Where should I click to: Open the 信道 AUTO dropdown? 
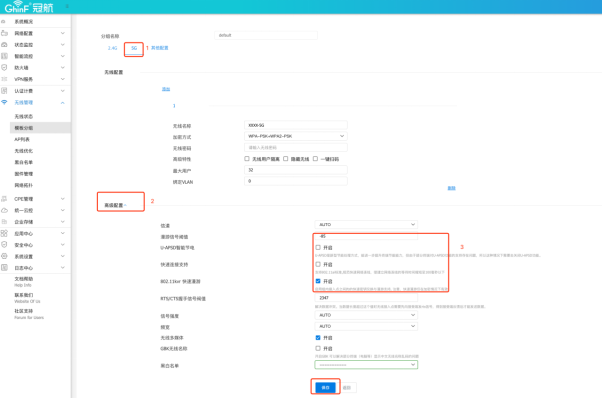(366, 224)
